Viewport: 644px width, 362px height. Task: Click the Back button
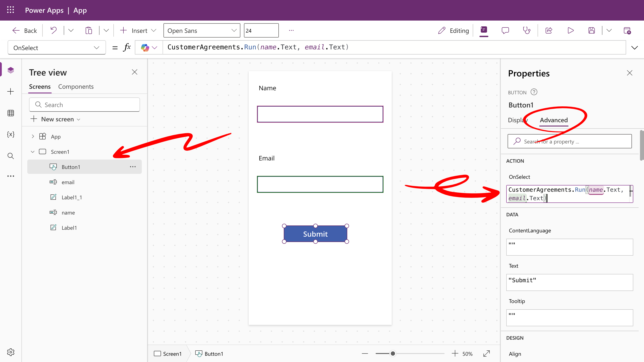(25, 30)
